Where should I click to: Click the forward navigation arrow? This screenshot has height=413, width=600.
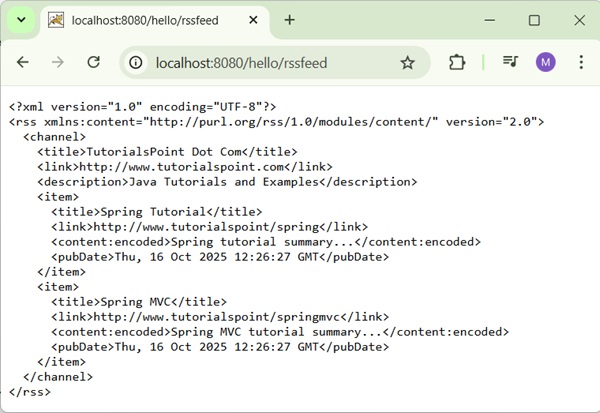[x=58, y=62]
